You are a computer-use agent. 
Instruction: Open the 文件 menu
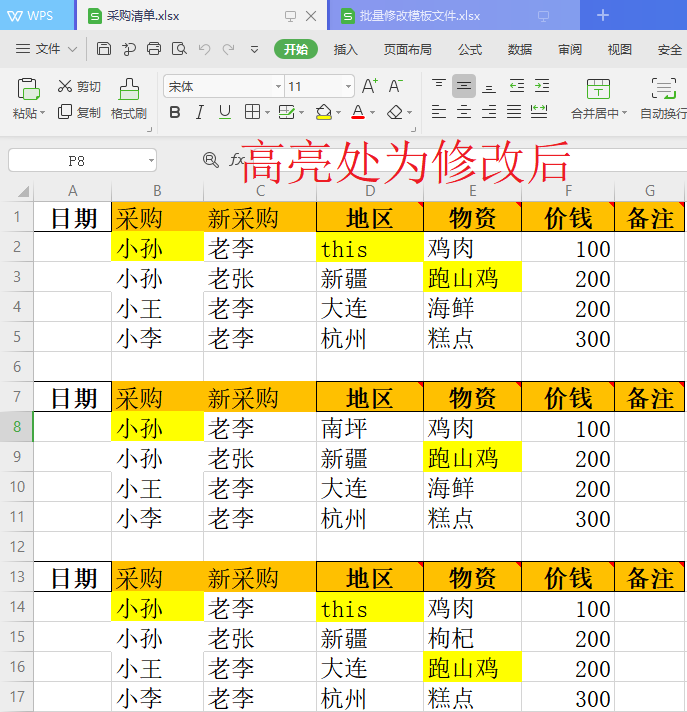point(46,49)
